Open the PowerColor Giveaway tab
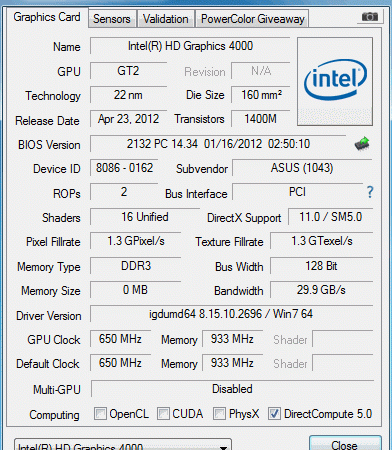 252,19
